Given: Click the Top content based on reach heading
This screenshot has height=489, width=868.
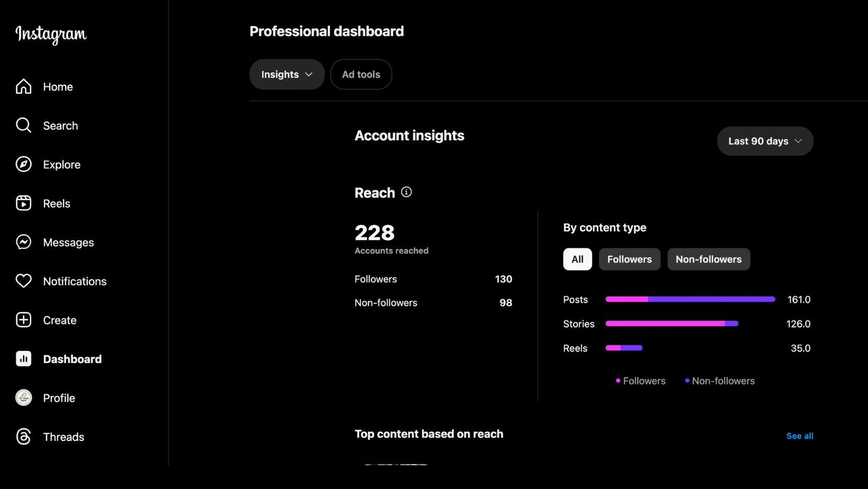Looking at the screenshot, I should [x=429, y=434].
